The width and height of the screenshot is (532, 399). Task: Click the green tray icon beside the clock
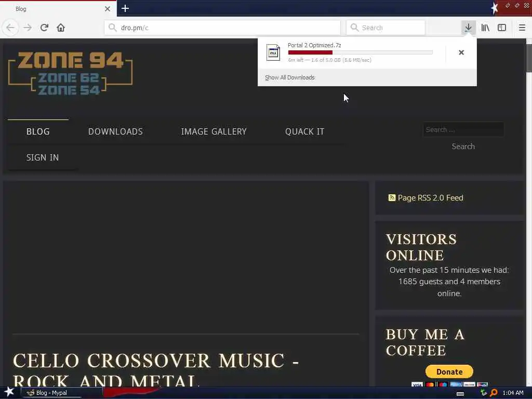[x=484, y=393]
